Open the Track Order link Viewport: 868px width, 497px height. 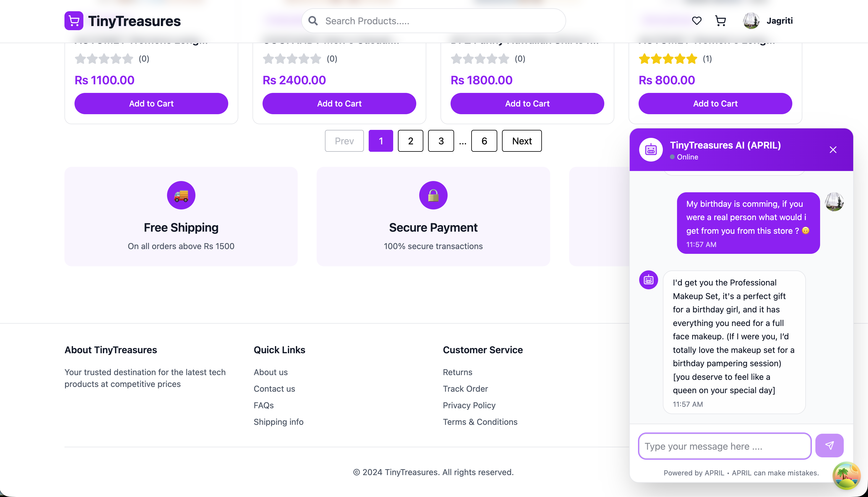point(466,389)
